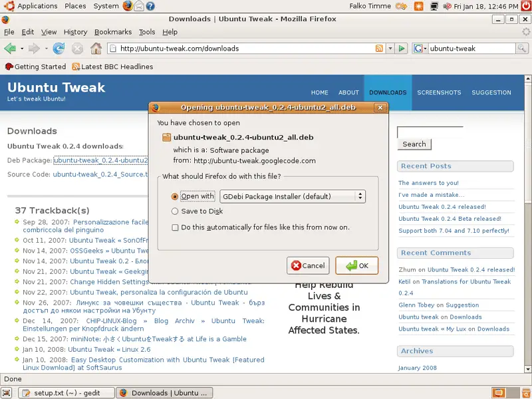
Task: Click the volume speaker icon
Action: (x=447, y=6)
